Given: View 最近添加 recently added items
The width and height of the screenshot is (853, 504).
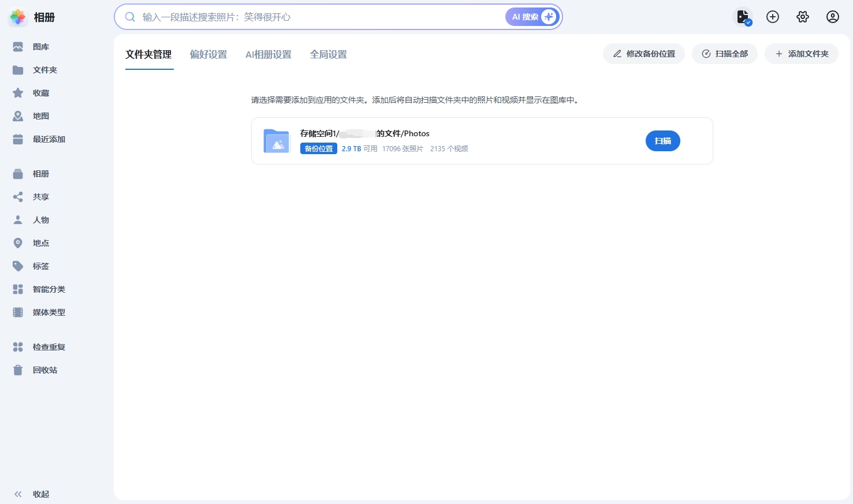Looking at the screenshot, I should (49, 139).
